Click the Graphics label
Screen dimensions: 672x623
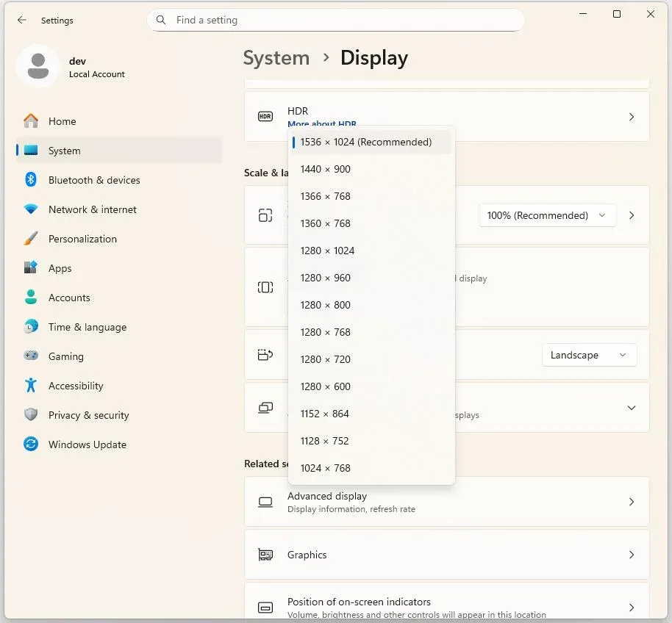(x=307, y=555)
